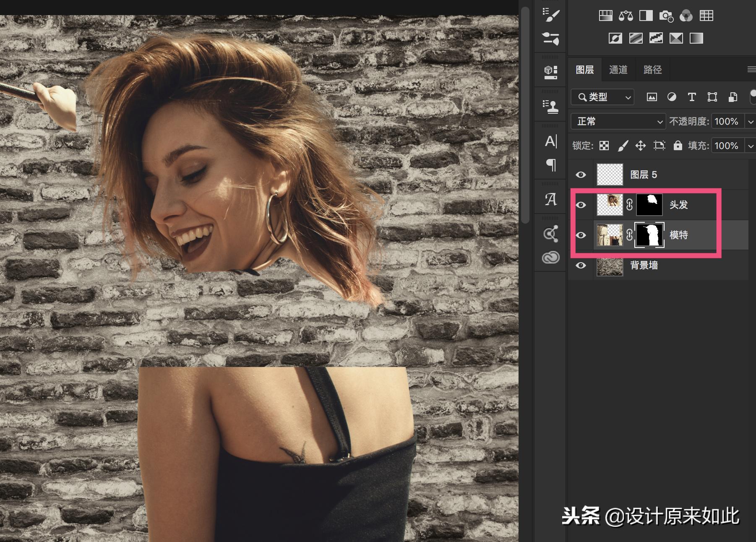Click the mask link chain on 头发 layer
Screen dimensions: 756x542
[x=629, y=205]
